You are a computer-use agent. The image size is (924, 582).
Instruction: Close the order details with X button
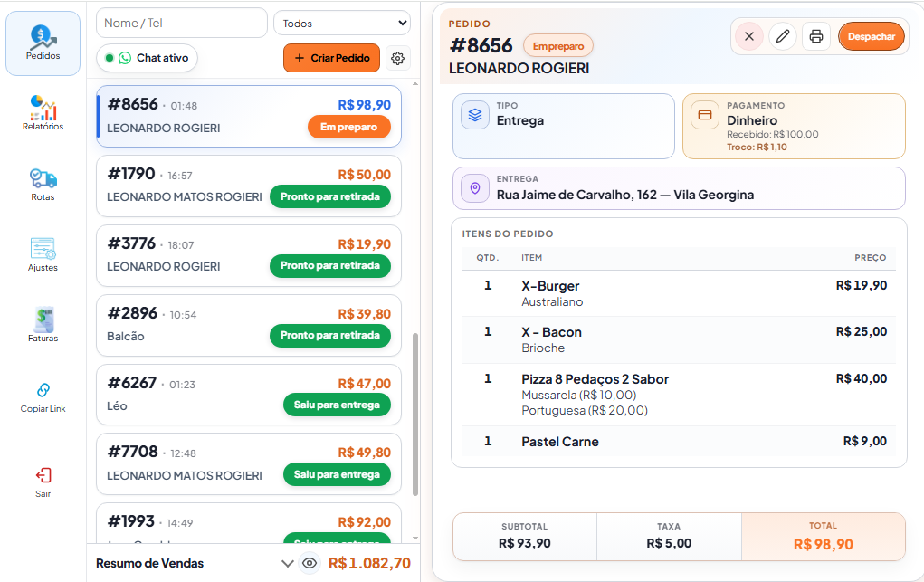pos(749,36)
